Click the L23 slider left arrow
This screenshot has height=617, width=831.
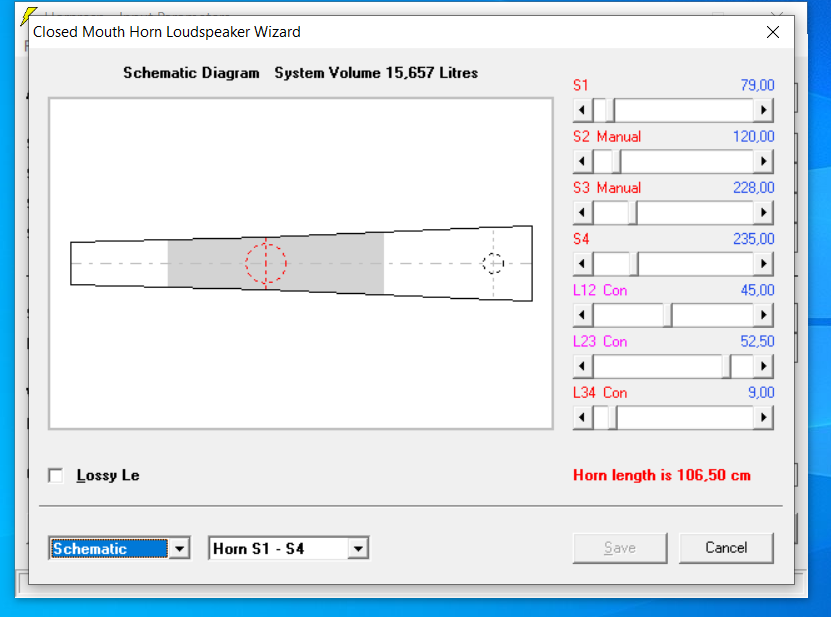tap(582, 366)
